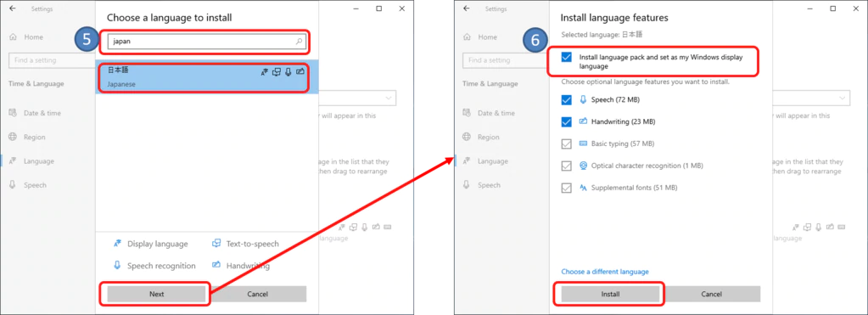Click Display language legend icon
This screenshot has width=868, height=315.
(x=117, y=244)
